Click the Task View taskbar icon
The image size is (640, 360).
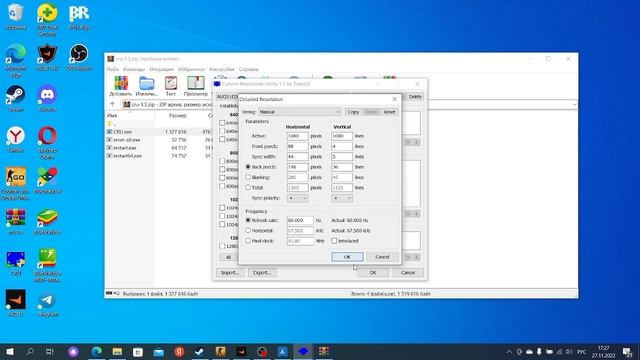pos(49,351)
